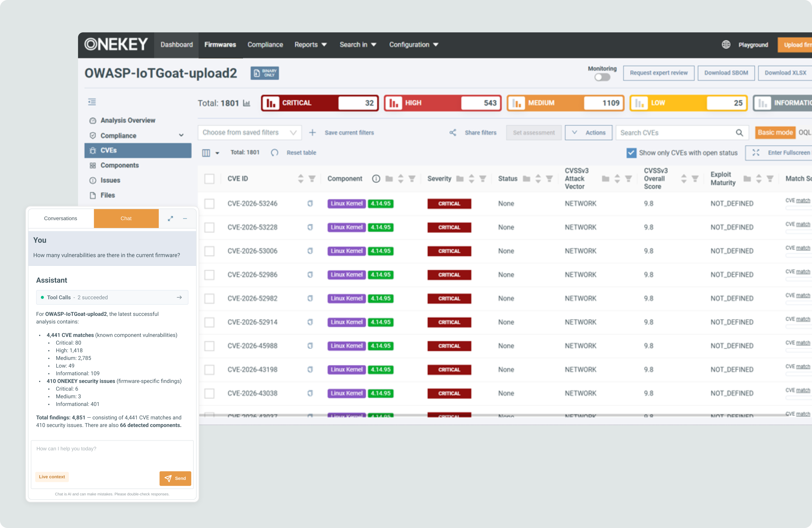Select the CVE-2026-53246 row checkbox
This screenshot has height=528, width=812.
click(209, 204)
